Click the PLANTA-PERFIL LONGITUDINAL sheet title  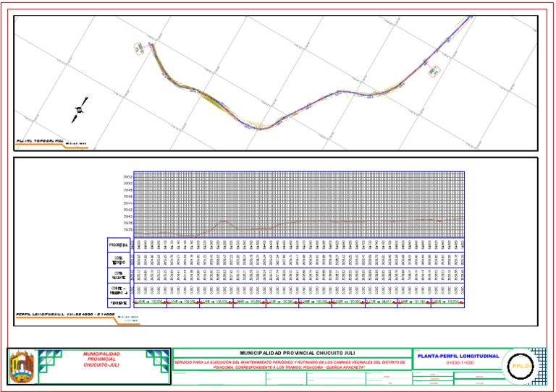tap(458, 356)
